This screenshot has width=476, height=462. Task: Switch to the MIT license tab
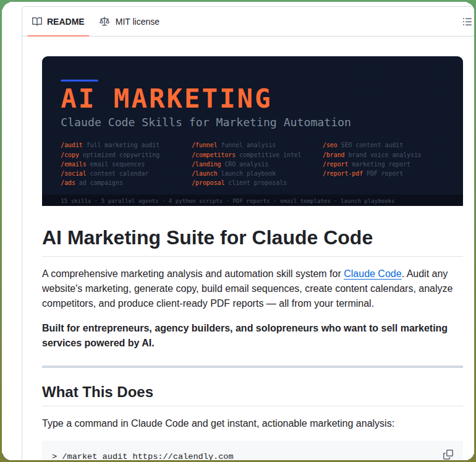(x=129, y=22)
